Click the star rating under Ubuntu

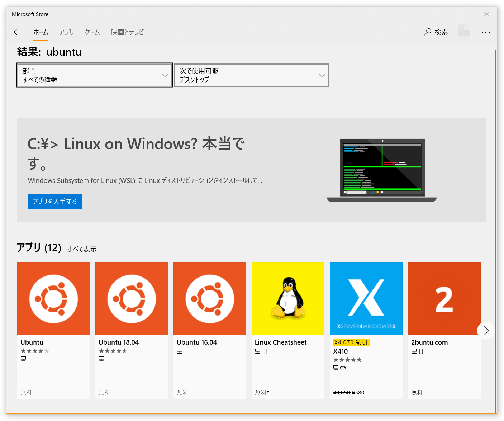pyautogui.click(x=35, y=351)
